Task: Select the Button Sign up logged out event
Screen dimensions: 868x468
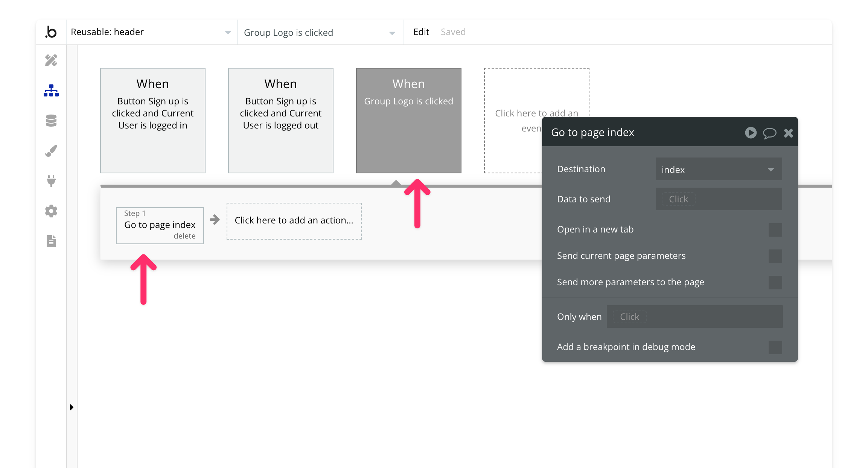Action: point(280,121)
